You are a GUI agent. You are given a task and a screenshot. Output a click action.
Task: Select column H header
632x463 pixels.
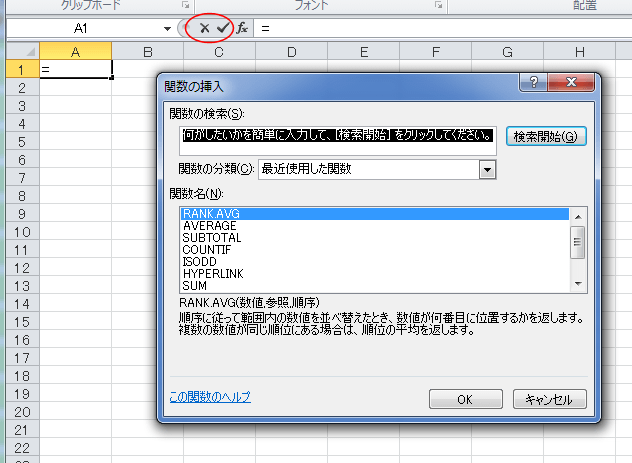pos(580,52)
